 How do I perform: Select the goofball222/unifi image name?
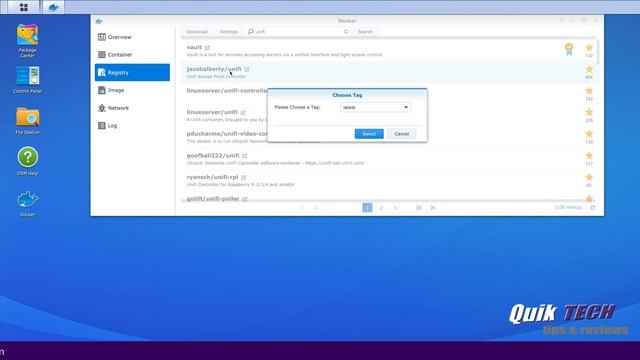click(213, 156)
